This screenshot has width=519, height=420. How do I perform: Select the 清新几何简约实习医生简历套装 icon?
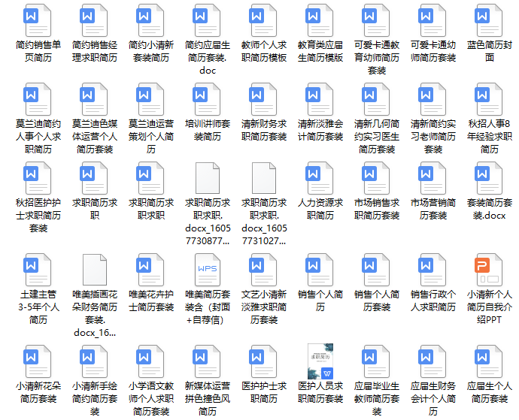(376, 99)
